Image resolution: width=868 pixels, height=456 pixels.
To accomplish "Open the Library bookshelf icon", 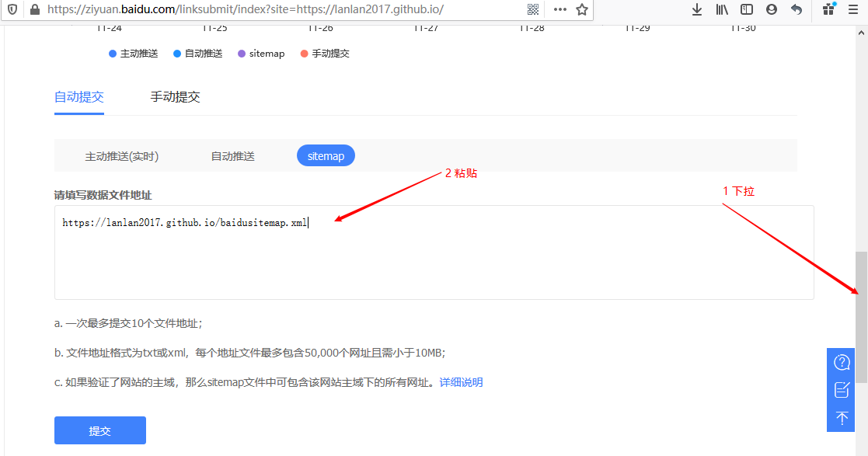I will [722, 9].
